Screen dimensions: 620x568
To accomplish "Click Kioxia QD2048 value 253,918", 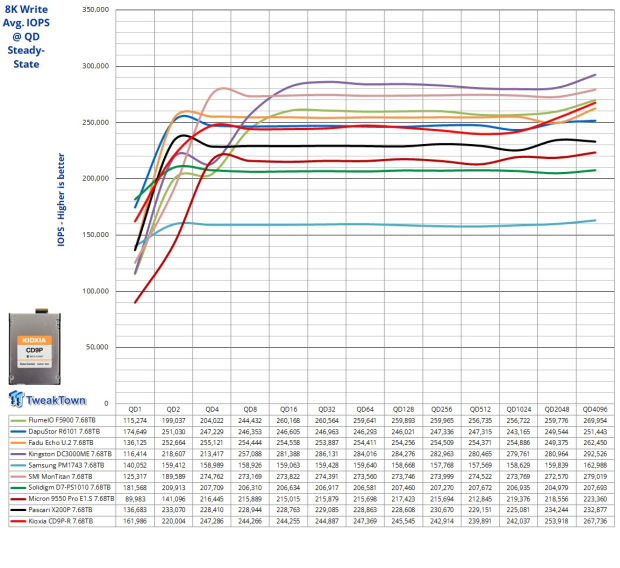I will coord(557,521).
